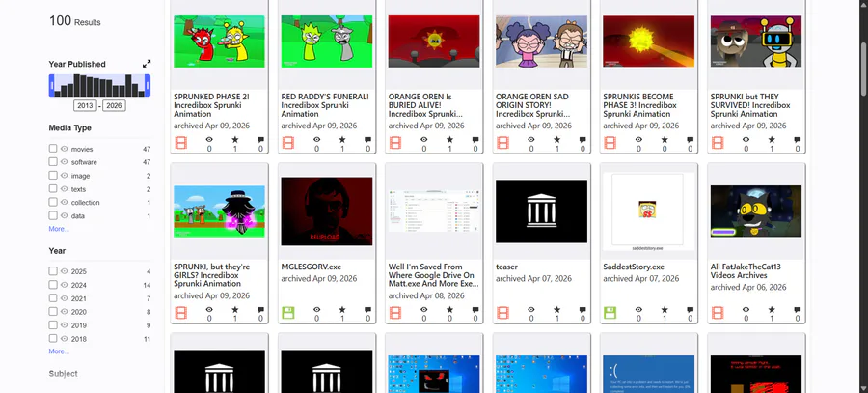Viewport: 868px width, 393px height.
Task: Check the 2025 year checkbox
Action: [53, 271]
